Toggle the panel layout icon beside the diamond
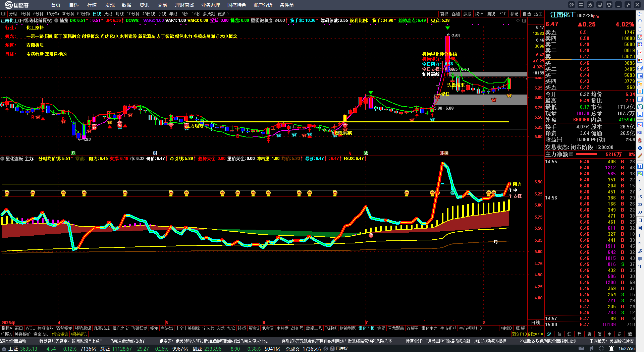644x352 pixels. click(x=524, y=20)
